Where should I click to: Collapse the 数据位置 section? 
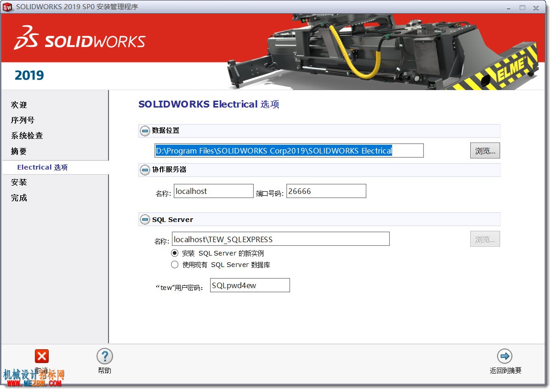tap(145, 131)
